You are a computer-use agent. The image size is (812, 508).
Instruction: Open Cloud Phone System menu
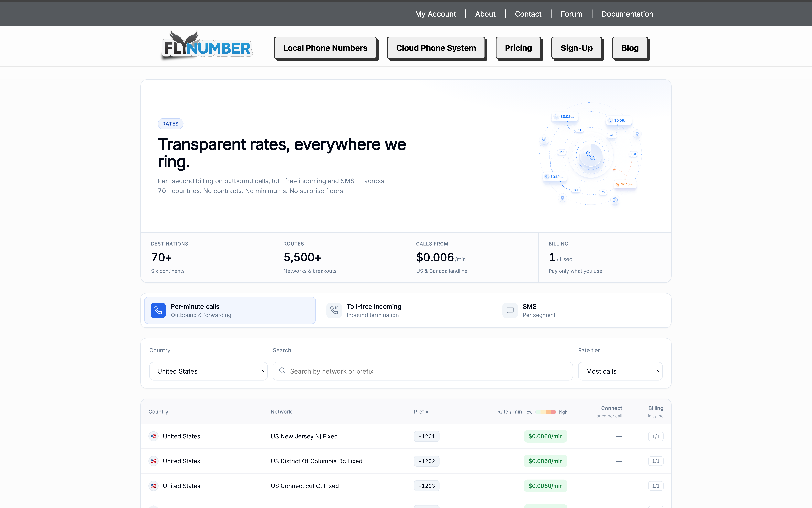click(436, 48)
